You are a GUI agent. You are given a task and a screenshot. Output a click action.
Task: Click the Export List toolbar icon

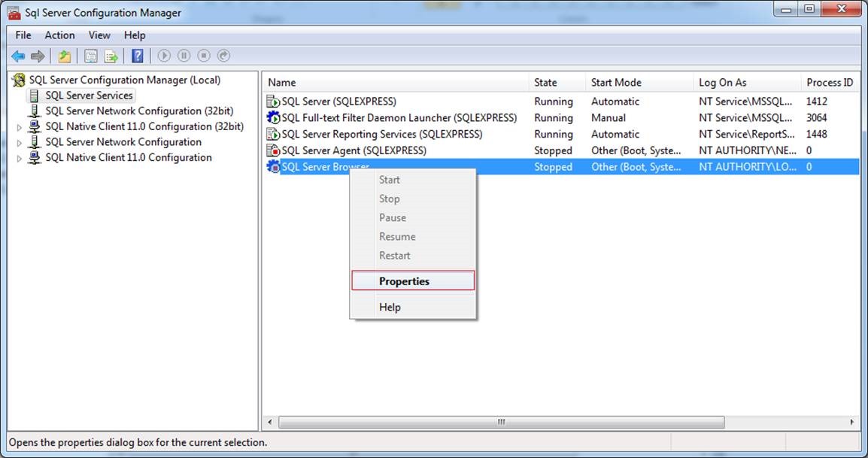pyautogui.click(x=111, y=56)
